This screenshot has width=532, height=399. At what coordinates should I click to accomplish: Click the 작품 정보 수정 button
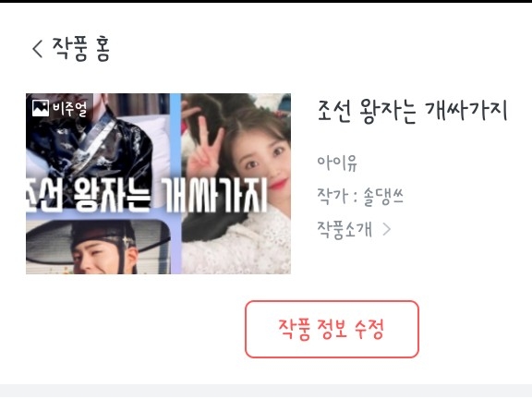[332, 329]
